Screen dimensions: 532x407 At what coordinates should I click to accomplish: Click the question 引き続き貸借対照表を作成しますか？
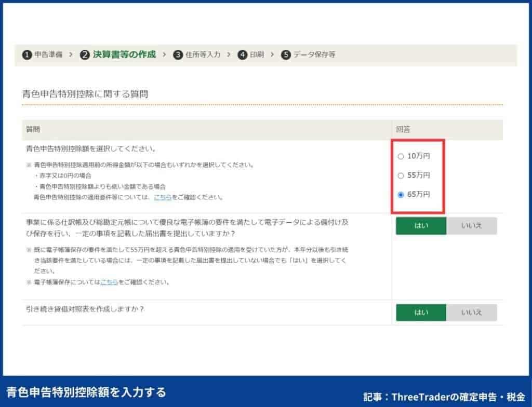click(x=85, y=309)
